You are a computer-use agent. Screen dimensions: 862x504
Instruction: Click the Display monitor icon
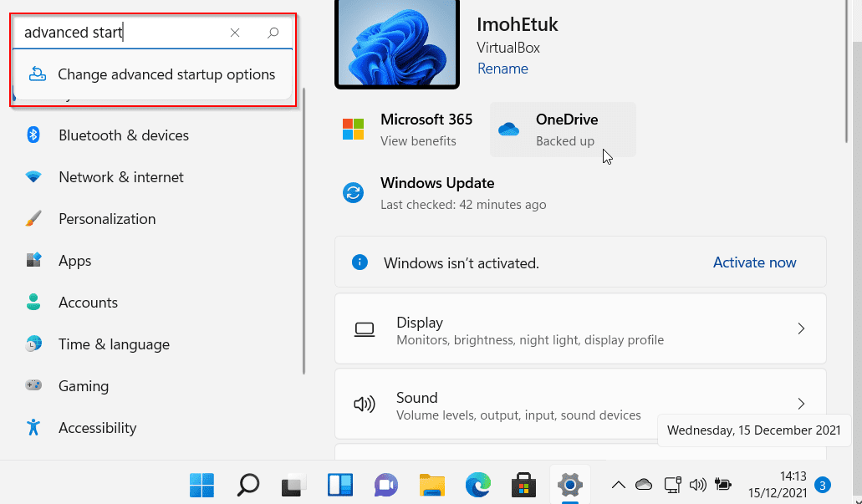[364, 329]
